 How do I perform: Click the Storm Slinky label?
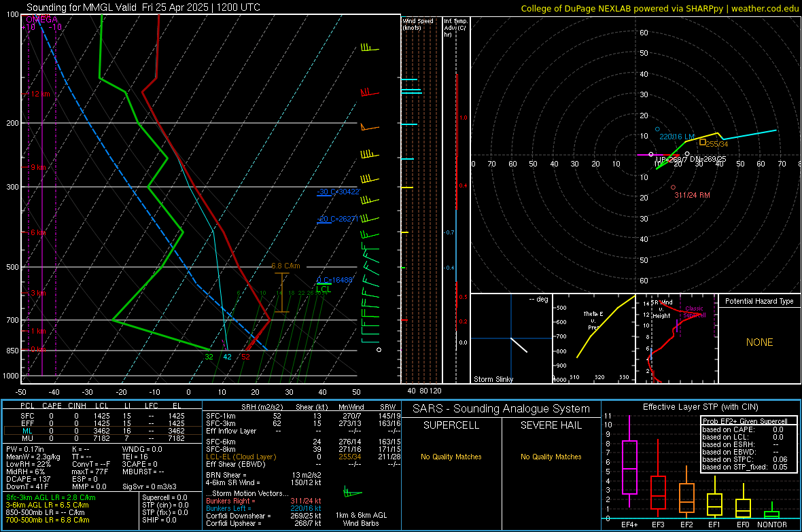[493, 379]
